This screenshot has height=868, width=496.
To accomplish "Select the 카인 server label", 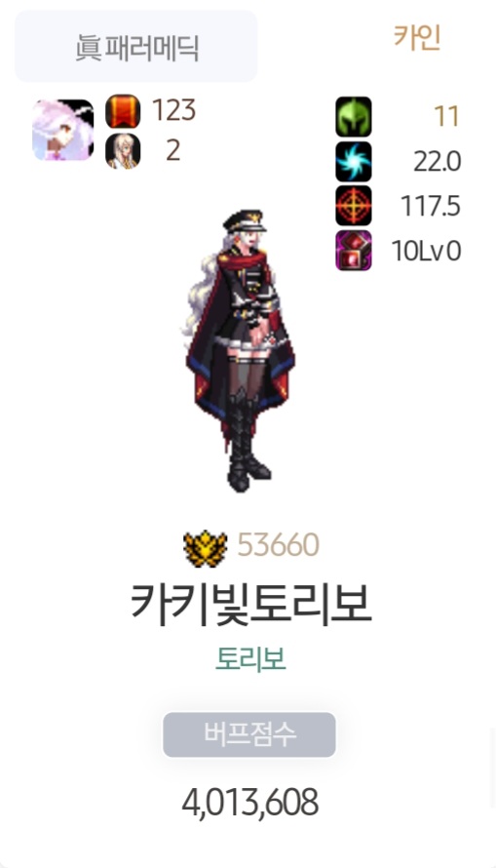I will click(417, 38).
